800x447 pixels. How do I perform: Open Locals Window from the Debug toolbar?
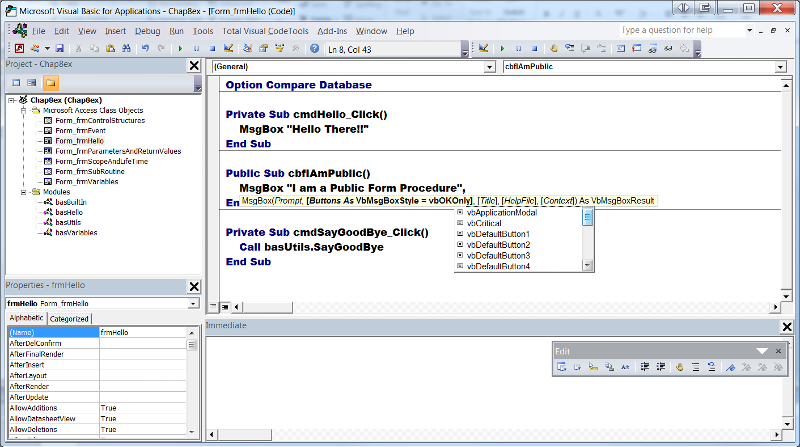click(621, 48)
